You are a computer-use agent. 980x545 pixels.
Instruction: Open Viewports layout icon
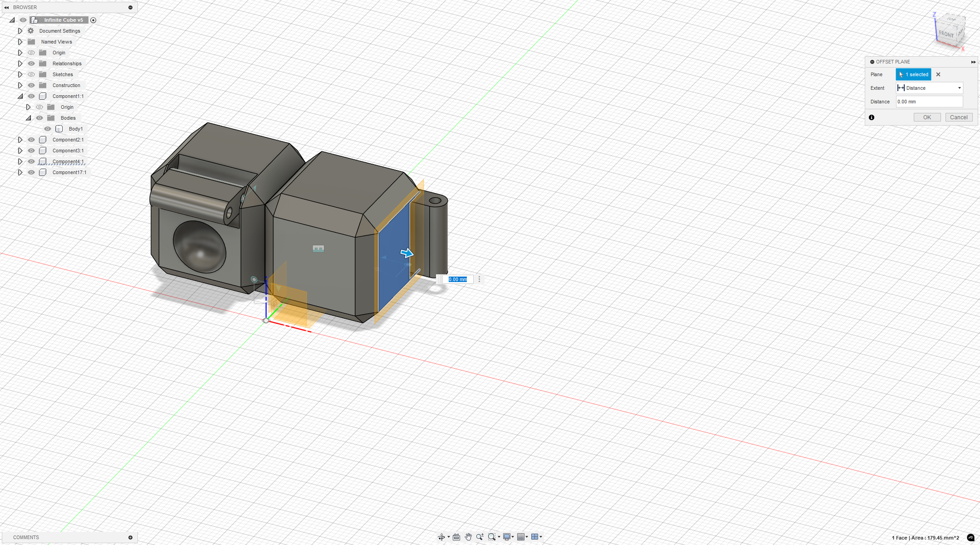[x=535, y=537]
